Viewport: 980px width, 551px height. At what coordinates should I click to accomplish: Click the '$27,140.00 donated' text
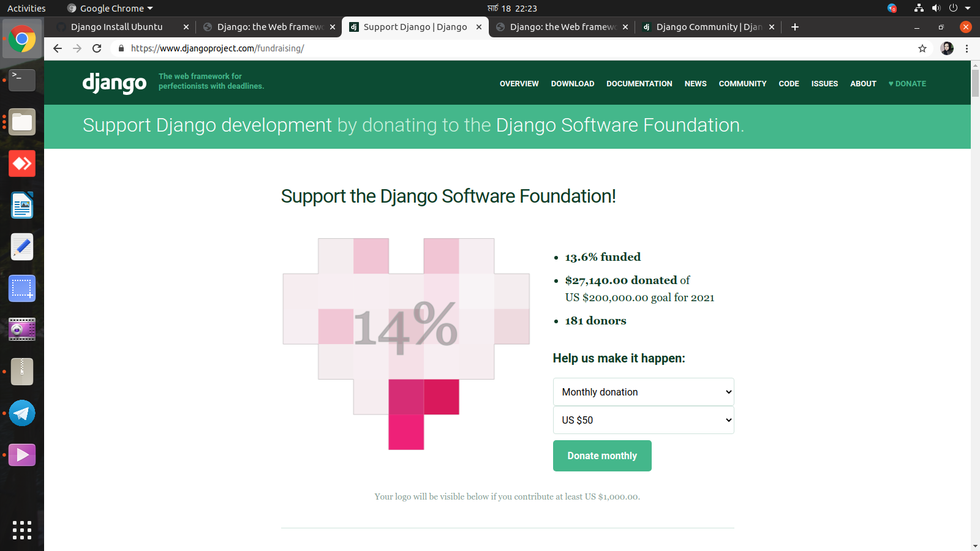coord(621,280)
